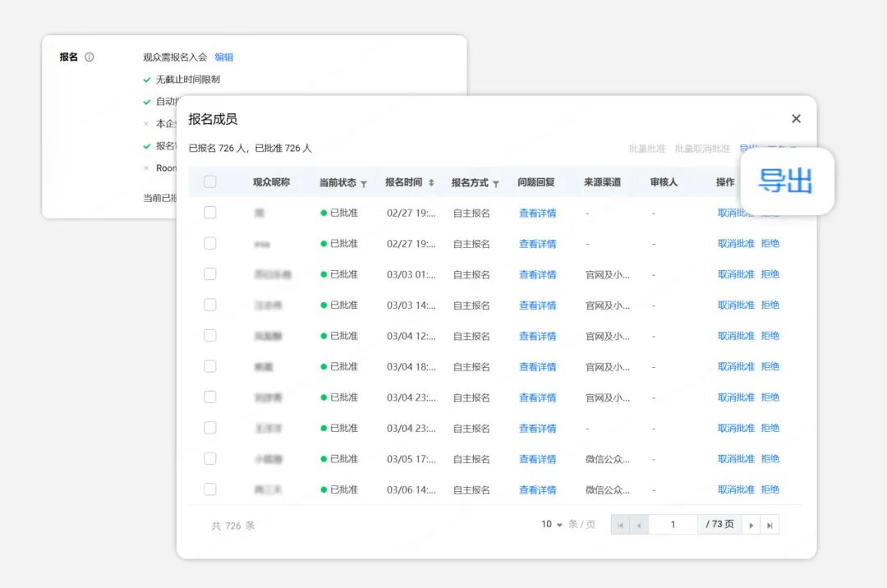This screenshot has height=588, width=887.
Task: Click 编辑 link beside 观众需报名入会
Action: click(x=224, y=57)
